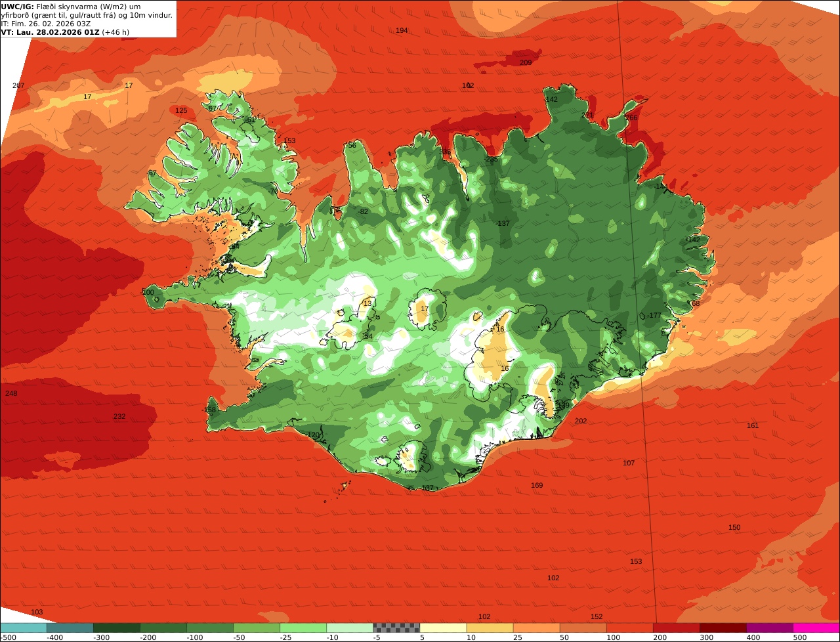Click the title text 'UWC/IG: Flæði skynvarma (W/m2) um'
The height and width of the screenshot is (642, 840).
click(70, 6)
